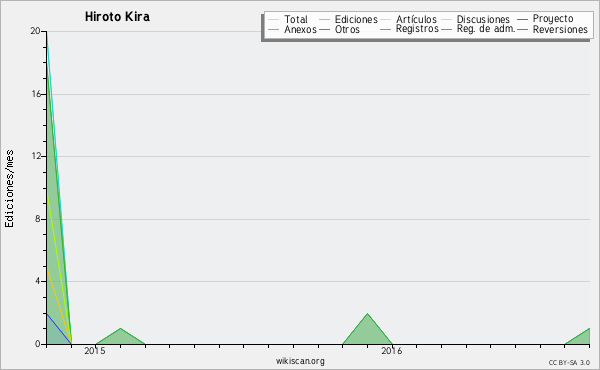Click the y-axis value 16
Screen dimensions: 600x370
point(36,94)
